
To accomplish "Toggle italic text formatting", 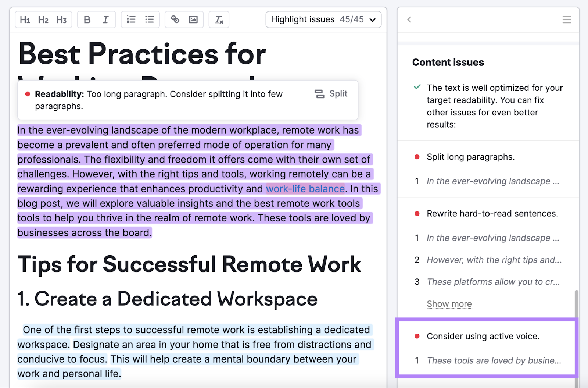I will (105, 19).
